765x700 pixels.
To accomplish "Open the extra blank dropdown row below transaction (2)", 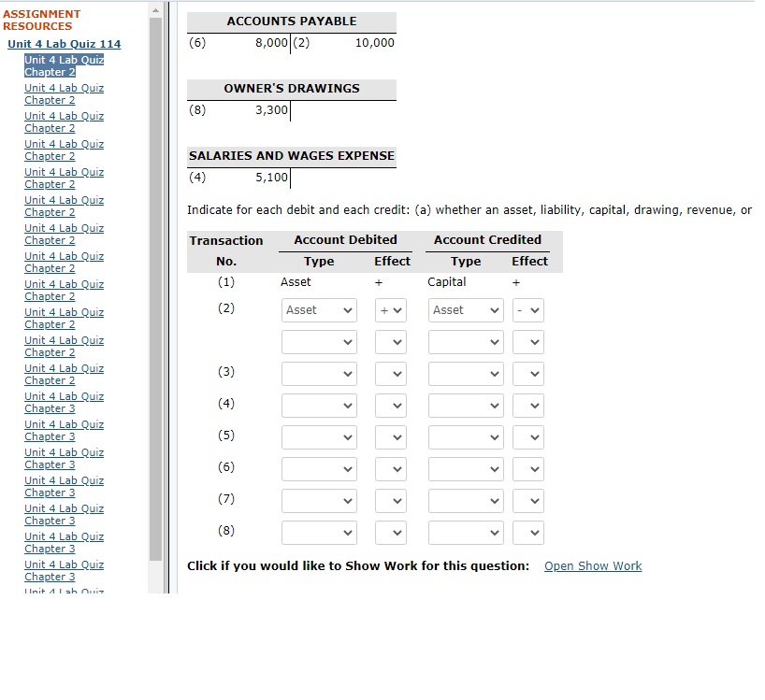I will 319,341.
